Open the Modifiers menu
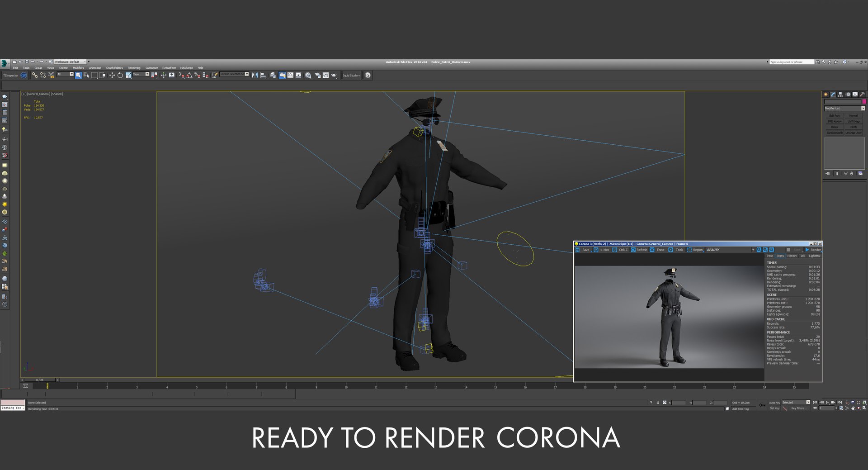868x470 pixels. click(x=78, y=68)
